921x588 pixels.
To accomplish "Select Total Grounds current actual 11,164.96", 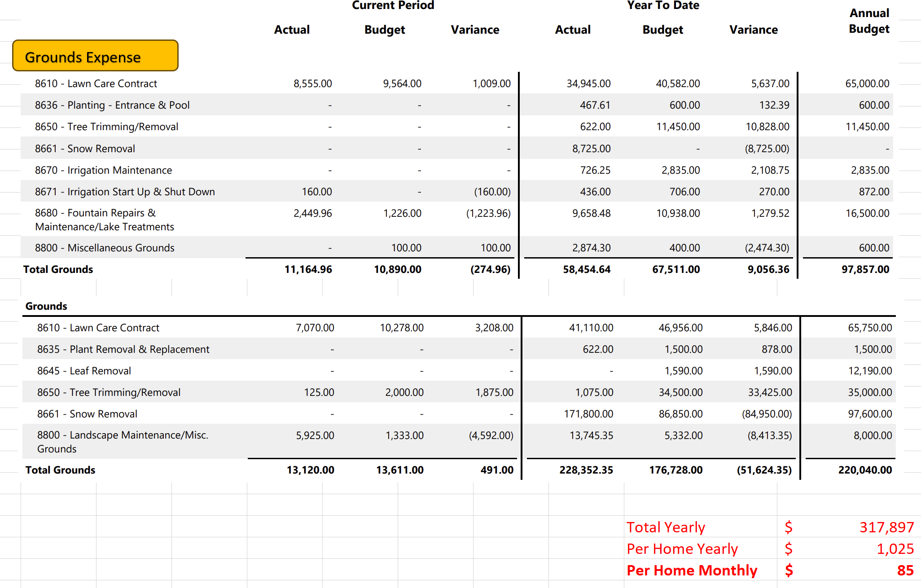I will (x=308, y=269).
